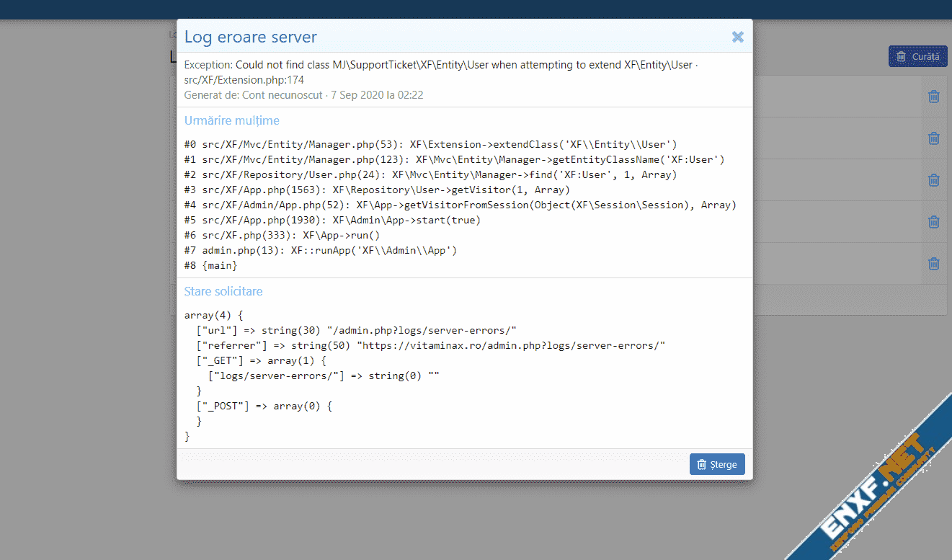Click the array(4) { line
The width and height of the screenshot is (952, 560).
click(x=215, y=315)
